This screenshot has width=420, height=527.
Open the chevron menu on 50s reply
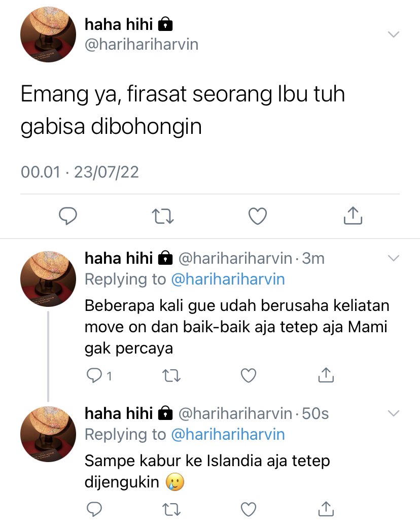click(394, 413)
